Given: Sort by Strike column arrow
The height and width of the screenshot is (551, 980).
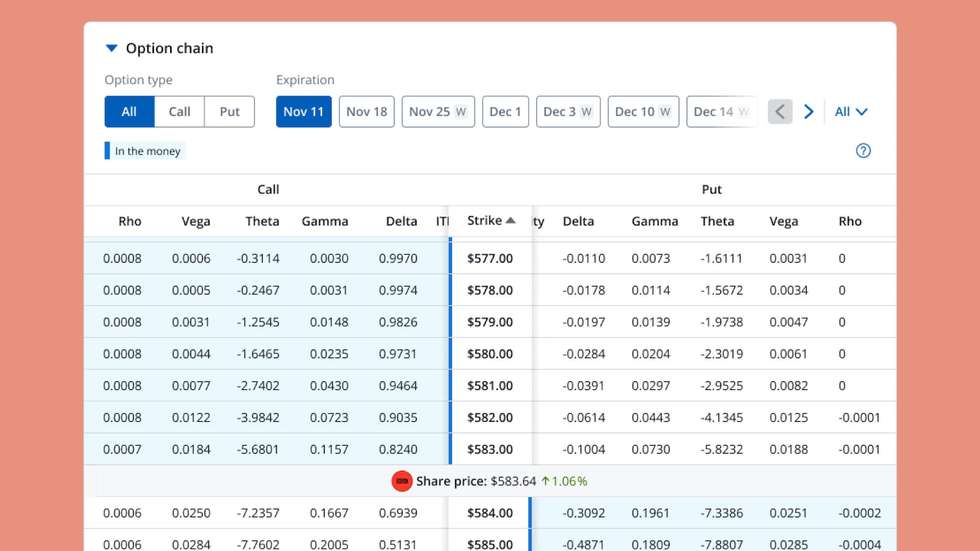Looking at the screenshot, I should (x=510, y=220).
